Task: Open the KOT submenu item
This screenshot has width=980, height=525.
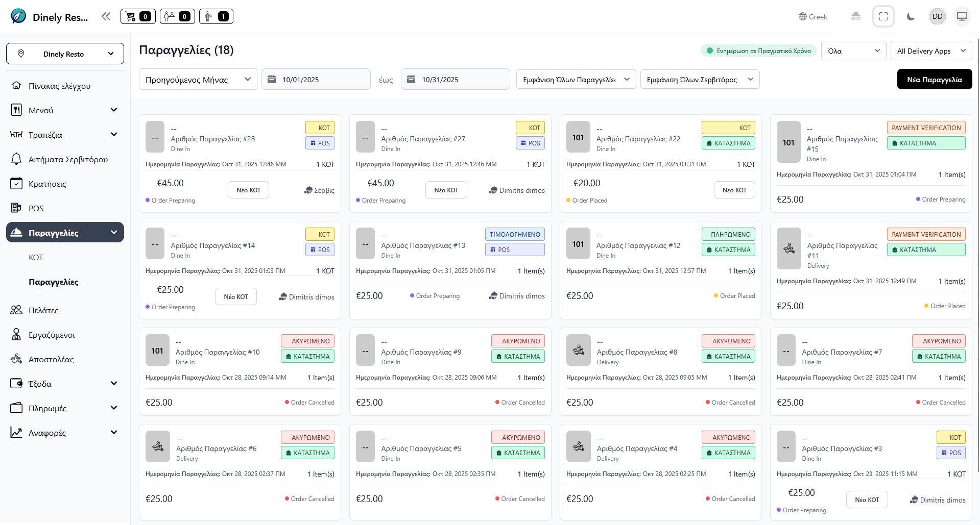Action: [36, 258]
